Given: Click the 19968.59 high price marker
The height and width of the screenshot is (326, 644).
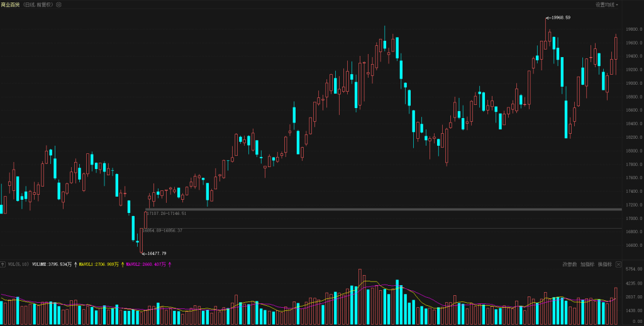Looking at the screenshot, I should 559,18.
